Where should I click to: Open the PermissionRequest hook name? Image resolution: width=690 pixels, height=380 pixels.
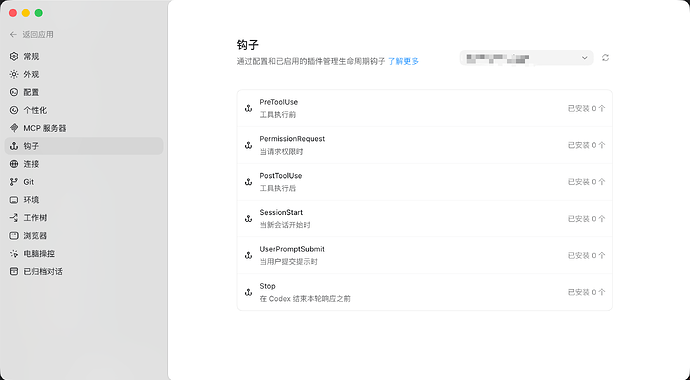pyautogui.click(x=292, y=139)
